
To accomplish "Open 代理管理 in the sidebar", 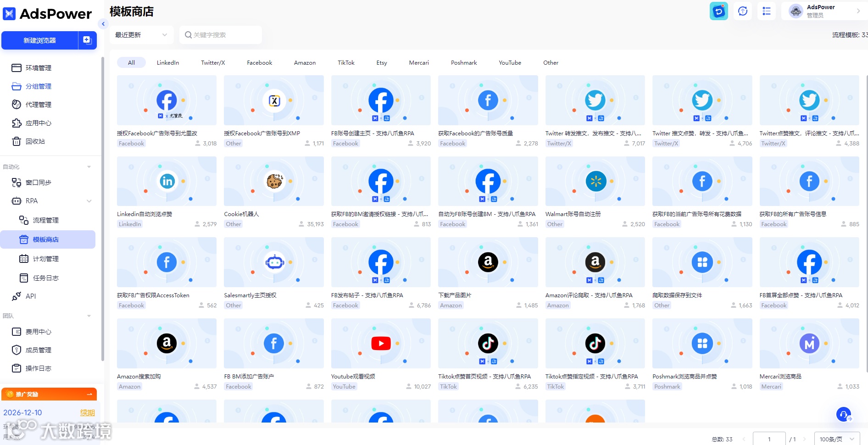I will [39, 105].
